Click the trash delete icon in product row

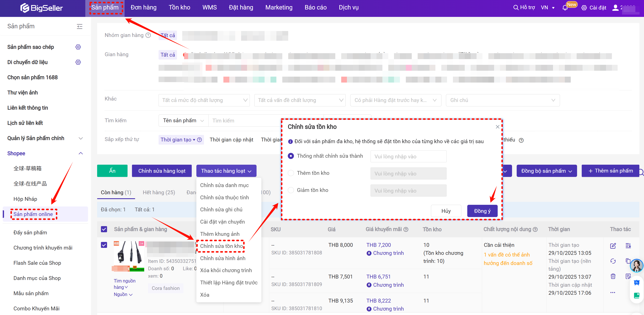613,276
